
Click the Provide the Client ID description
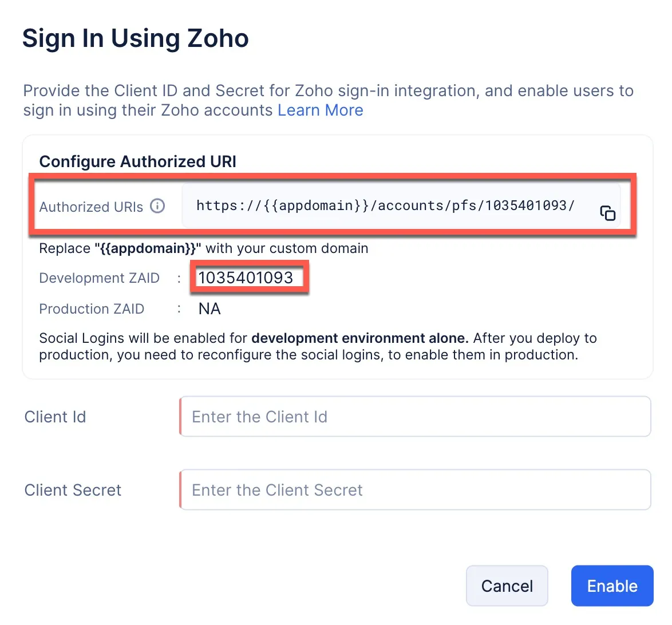click(x=328, y=91)
